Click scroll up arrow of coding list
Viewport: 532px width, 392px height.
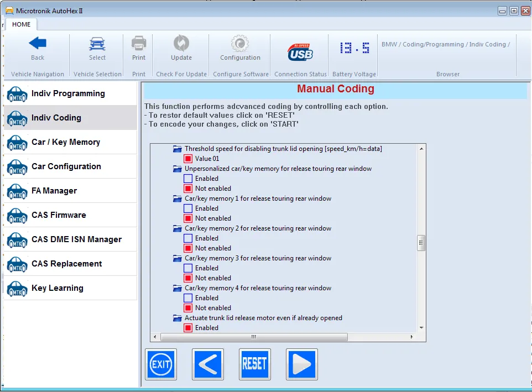[421, 149]
